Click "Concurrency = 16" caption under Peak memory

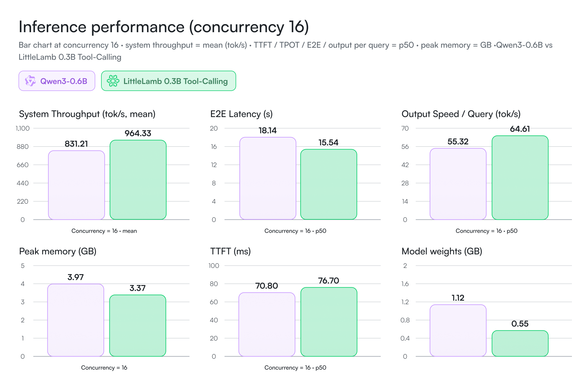pyautogui.click(x=104, y=367)
